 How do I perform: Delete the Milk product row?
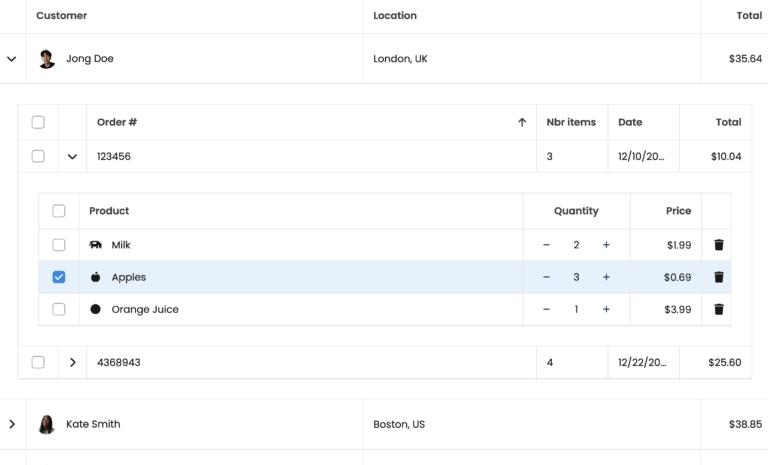[718, 245]
